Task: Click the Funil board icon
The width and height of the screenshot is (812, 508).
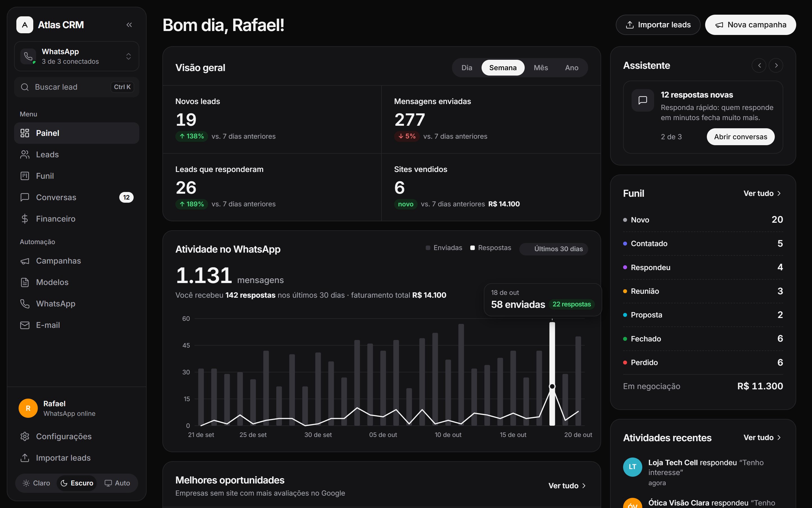Action: (x=25, y=176)
